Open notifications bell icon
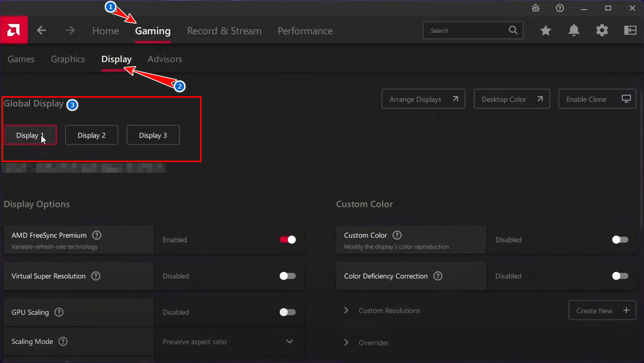 [573, 31]
